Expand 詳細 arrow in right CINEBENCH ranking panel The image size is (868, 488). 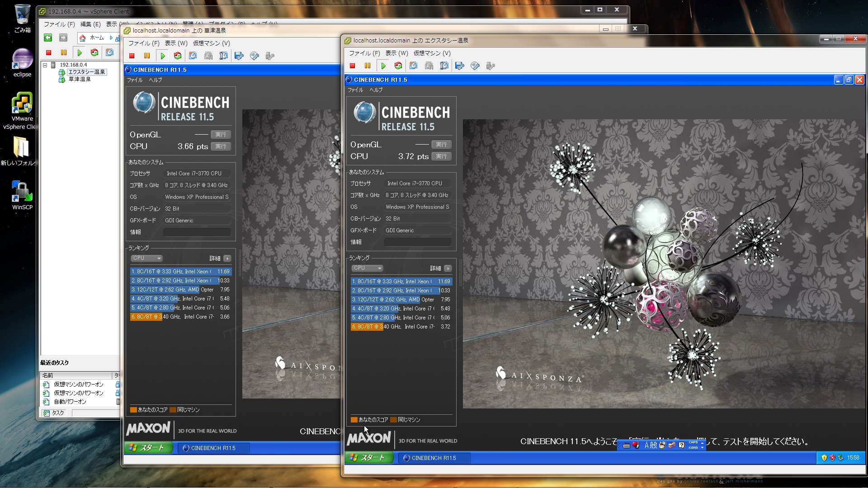click(x=448, y=268)
